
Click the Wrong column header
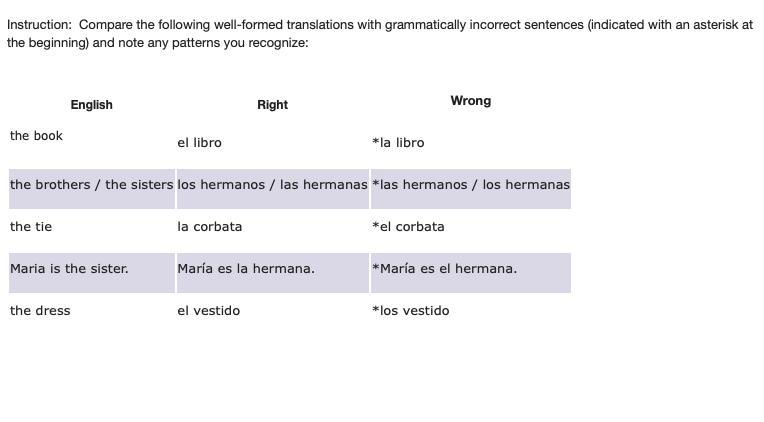point(471,101)
